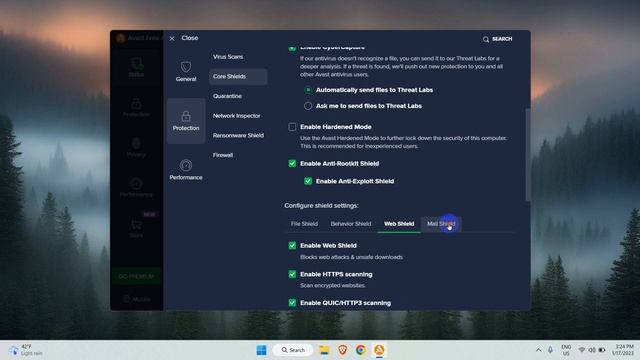Click the Avast icon in the taskbar
The width and height of the screenshot is (640, 360).
pyautogui.click(x=379, y=350)
